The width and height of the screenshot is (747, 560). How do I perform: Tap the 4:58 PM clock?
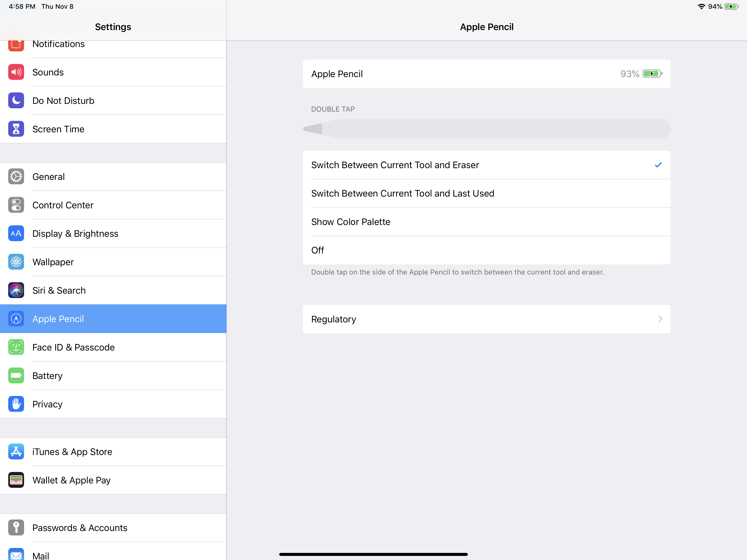tap(22, 6)
